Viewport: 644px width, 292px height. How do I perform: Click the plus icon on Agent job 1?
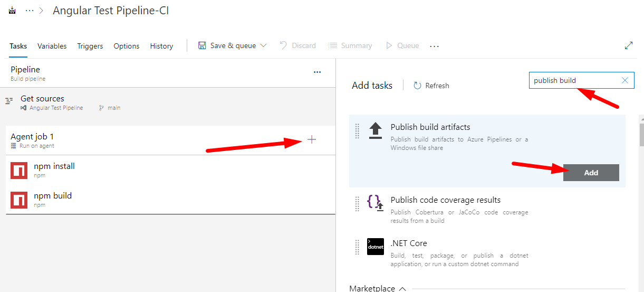point(312,139)
